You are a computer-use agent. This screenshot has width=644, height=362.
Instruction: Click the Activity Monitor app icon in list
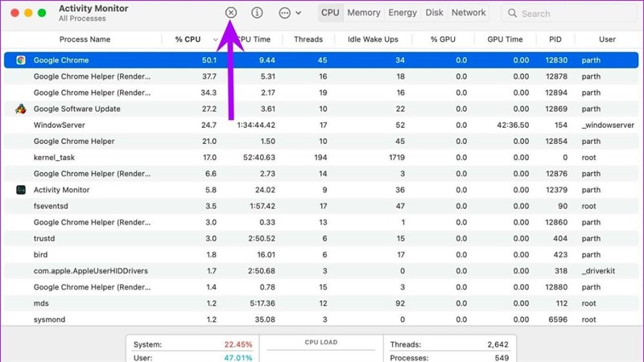pyautogui.click(x=21, y=190)
